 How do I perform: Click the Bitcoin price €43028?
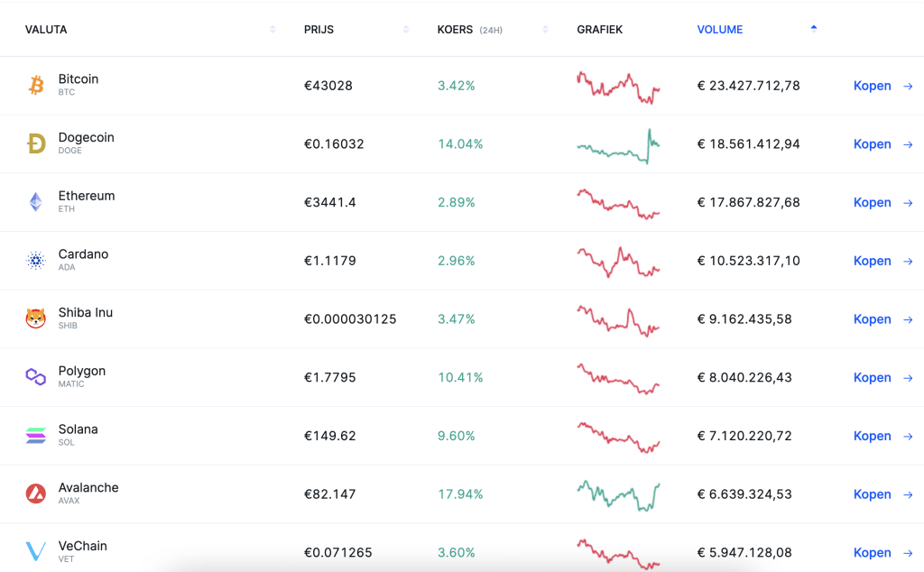[328, 86]
